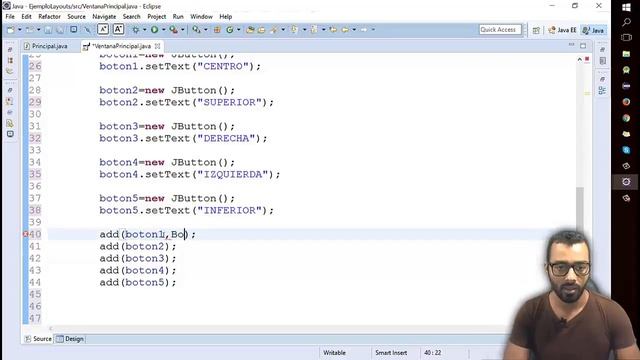The image size is (640, 360).
Task: Expand the Debug dropdown arrow
Action: (144, 30)
